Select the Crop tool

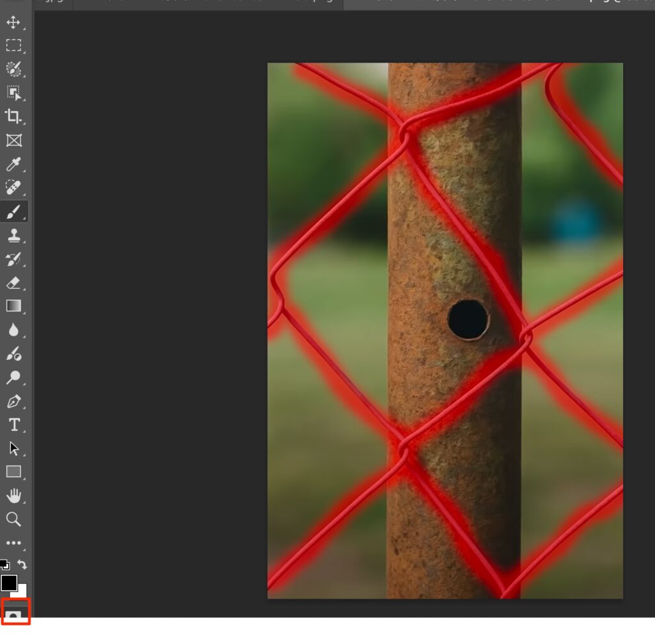[13, 116]
